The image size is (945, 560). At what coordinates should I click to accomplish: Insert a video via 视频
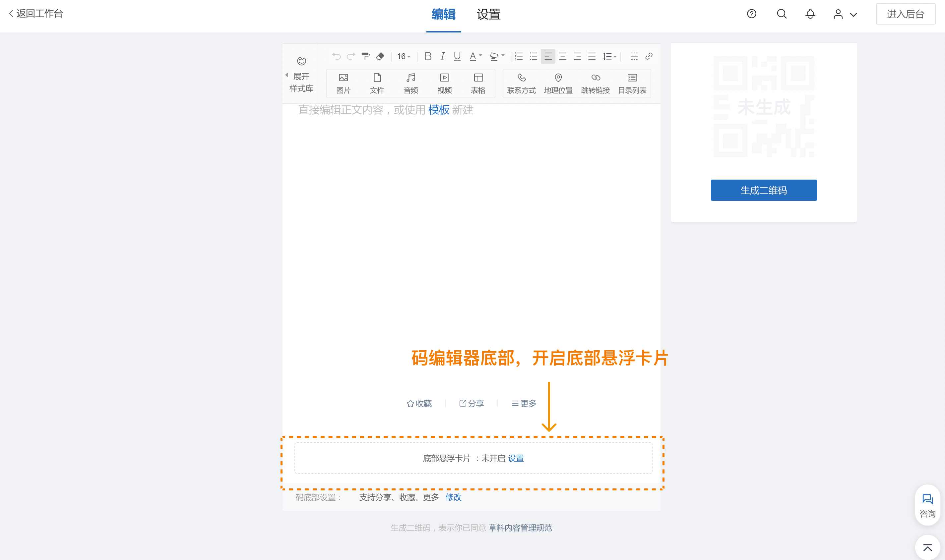[x=444, y=84]
